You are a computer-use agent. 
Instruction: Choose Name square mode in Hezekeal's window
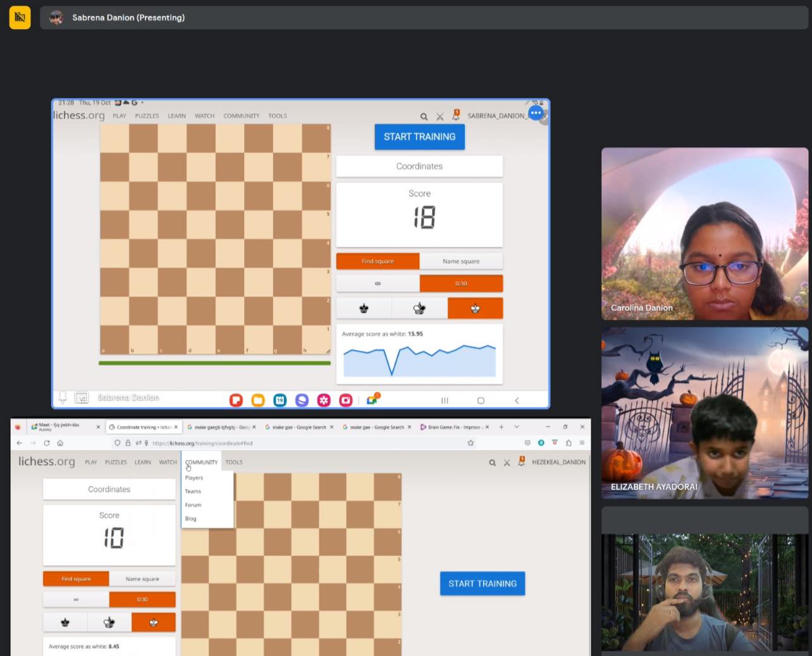pyautogui.click(x=142, y=579)
